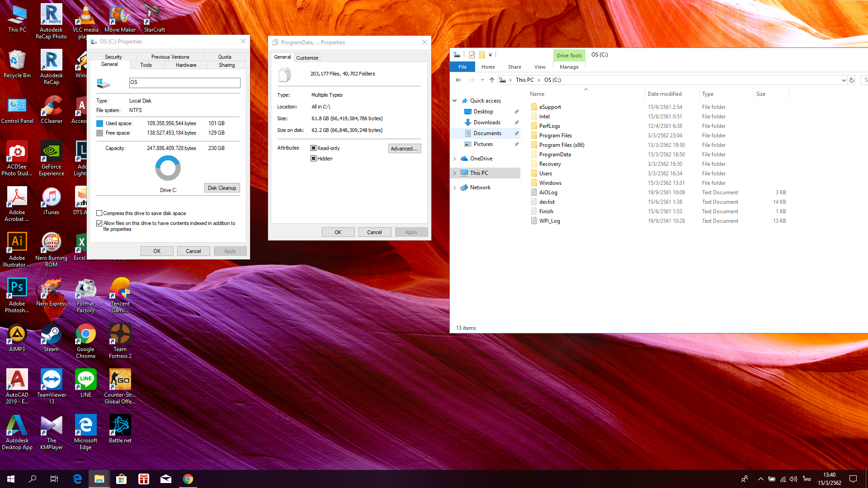The image size is (868, 488).
Task: Click the Up arrow navigation icon in Explorer
Action: coord(492,80)
